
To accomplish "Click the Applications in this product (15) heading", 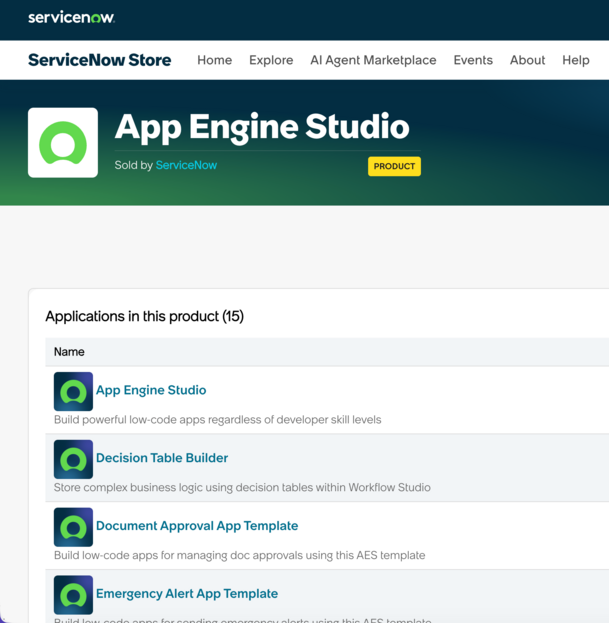I will click(x=145, y=316).
